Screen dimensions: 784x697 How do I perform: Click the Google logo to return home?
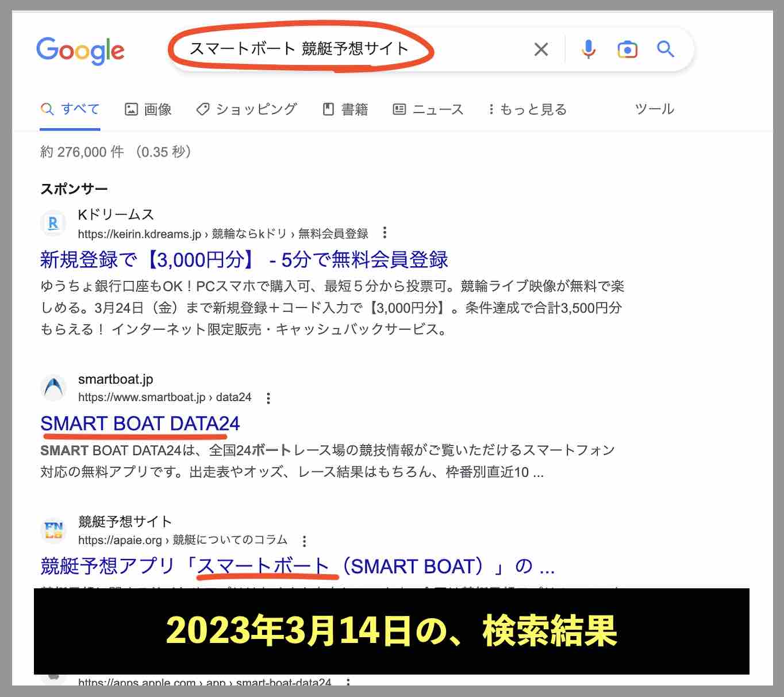tap(80, 51)
